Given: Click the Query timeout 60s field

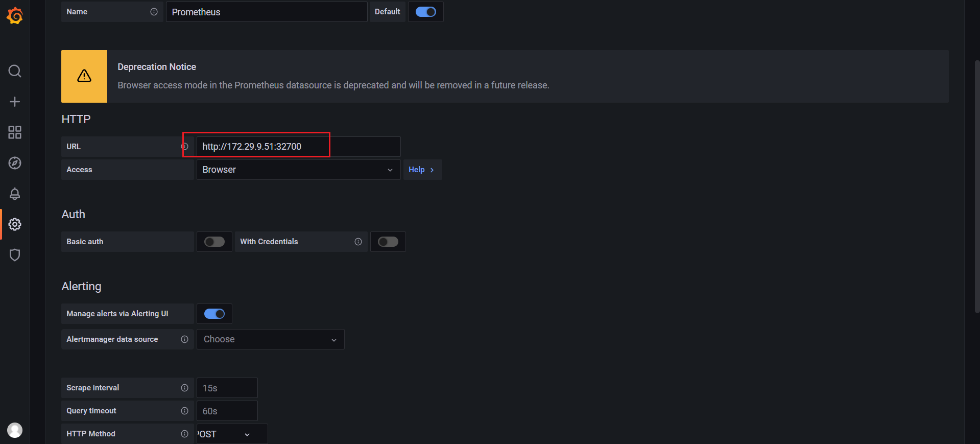Looking at the screenshot, I should [x=227, y=411].
